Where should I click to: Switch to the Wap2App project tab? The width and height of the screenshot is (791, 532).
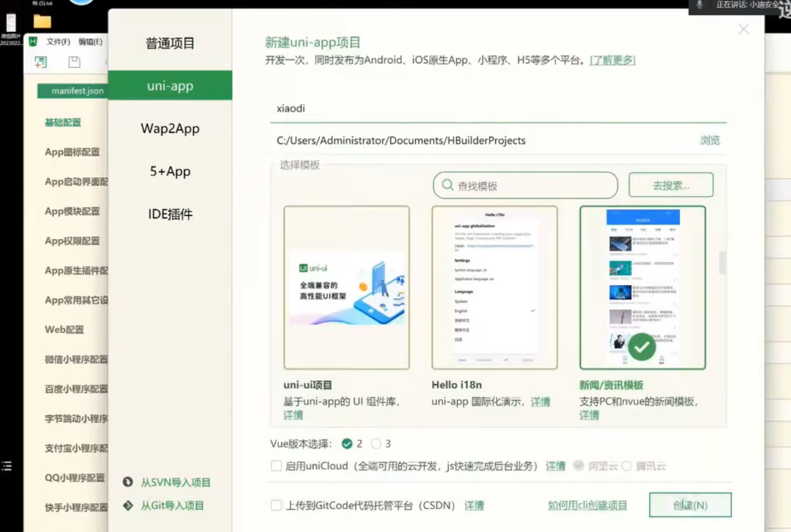coord(170,128)
